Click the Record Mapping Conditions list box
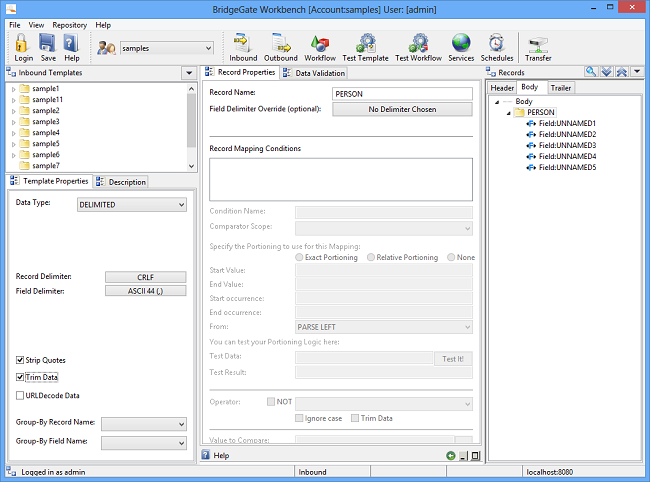The height and width of the screenshot is (482, 650). (x=341, y=179)
